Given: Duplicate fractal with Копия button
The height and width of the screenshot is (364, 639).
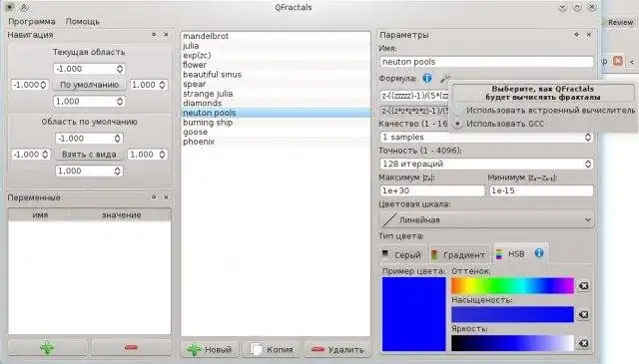Looking at the screenshot, I should click(273, 349).
